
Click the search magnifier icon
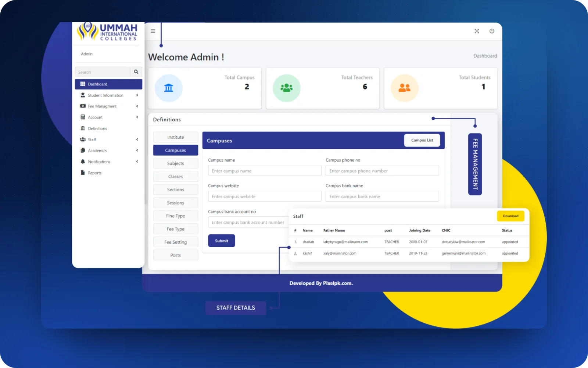[136, 72]
